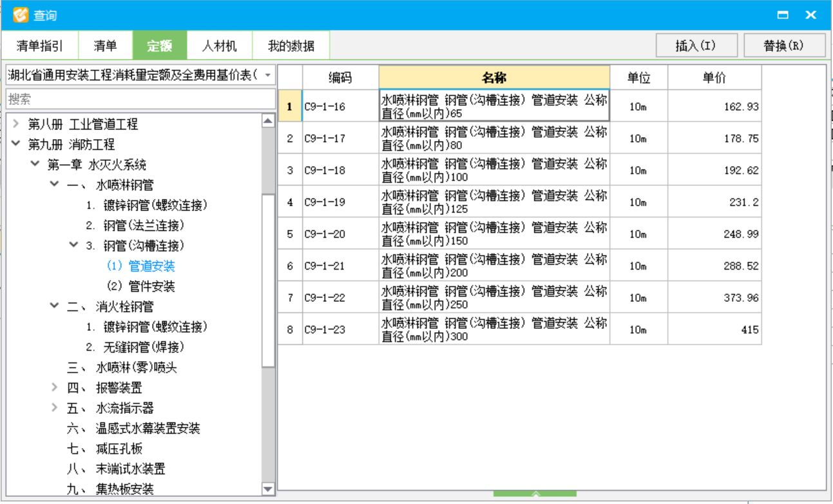Click price cell 178.75
833x504 pixels.
point(714,138)
